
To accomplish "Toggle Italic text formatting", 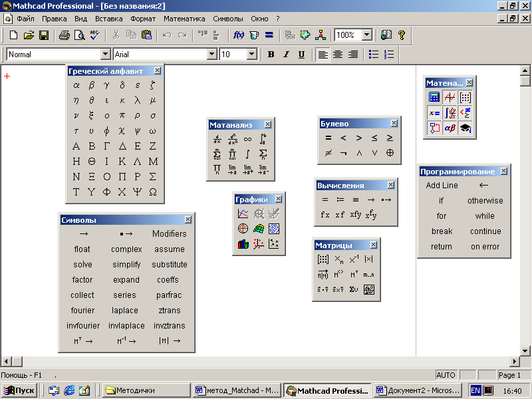I will pos(286,55).
